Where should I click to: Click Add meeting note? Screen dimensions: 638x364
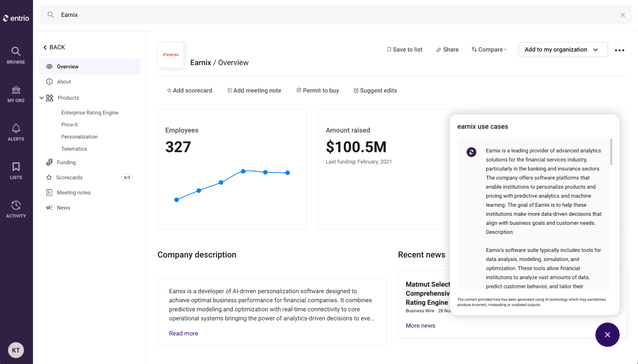[x=254, y=90]
